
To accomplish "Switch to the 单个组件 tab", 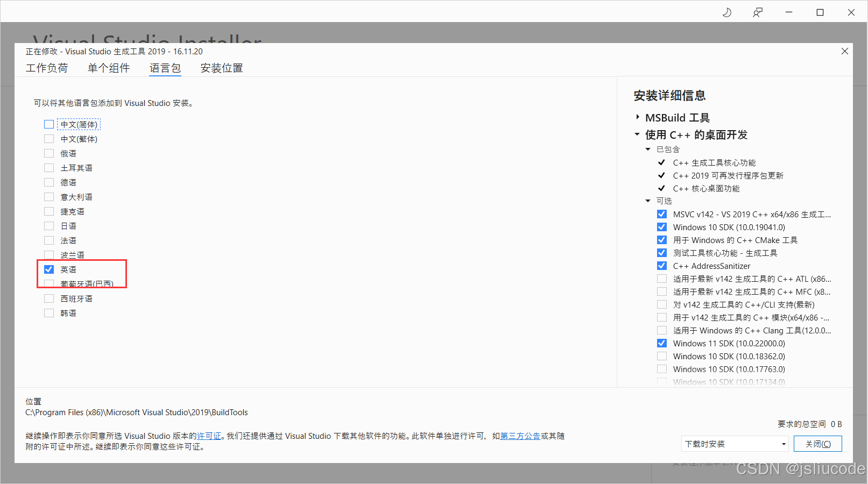I will (x=109, y=68).
